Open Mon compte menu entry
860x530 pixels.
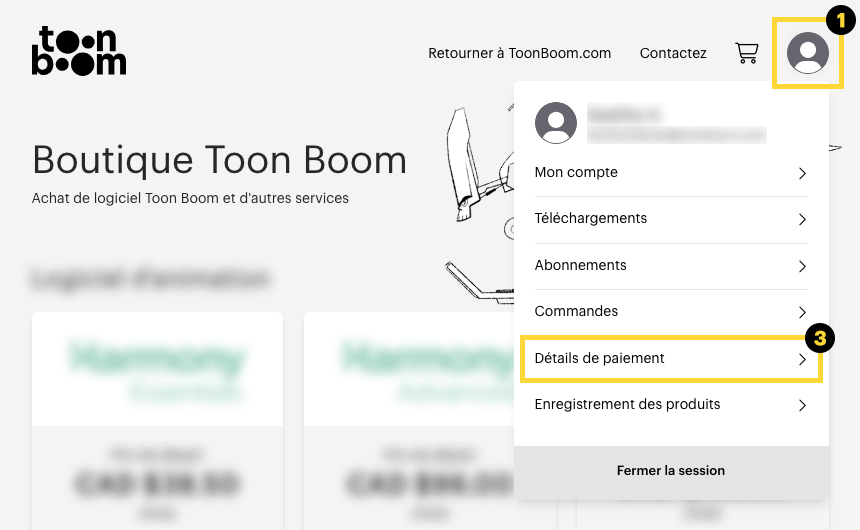[671, 173]
